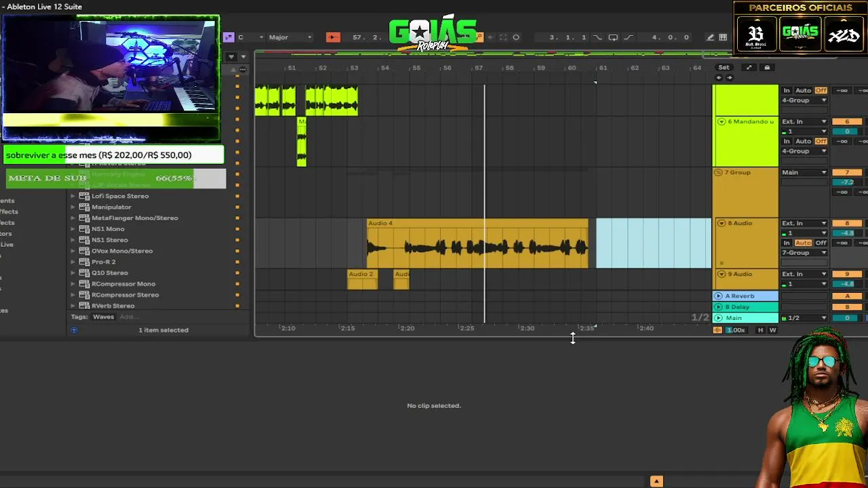Screen dimensions: 868x488
Task: Toggle the capture MIDI square-brackets icon
Action: pos(503,37)
